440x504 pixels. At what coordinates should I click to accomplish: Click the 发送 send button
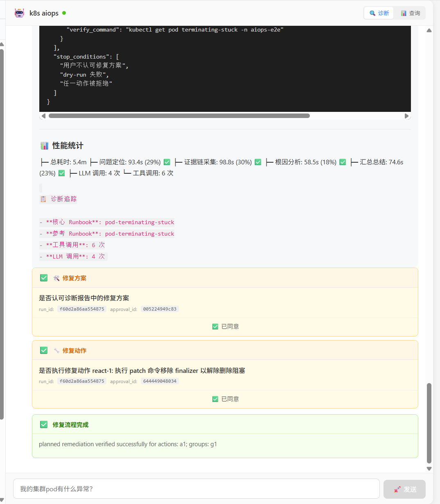click(x=404, y=489)
